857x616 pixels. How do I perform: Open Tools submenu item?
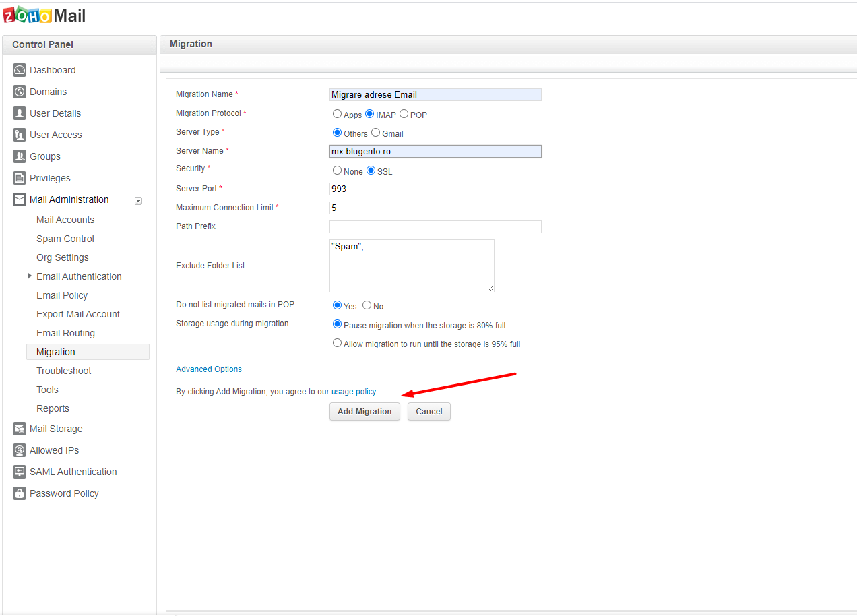coord(47,390)
